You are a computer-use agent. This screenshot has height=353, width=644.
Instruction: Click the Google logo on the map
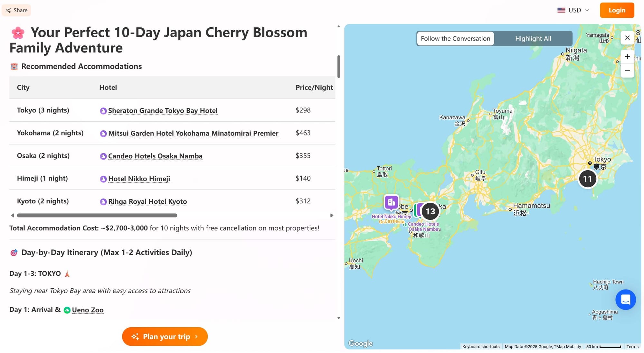point(360,343)
